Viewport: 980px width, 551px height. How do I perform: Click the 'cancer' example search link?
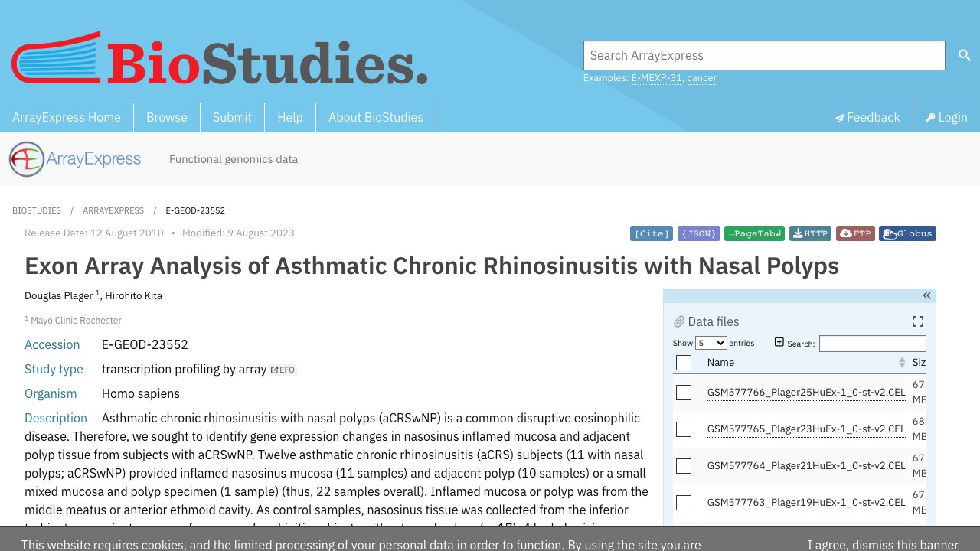pyautogui.click(x=701, y=78)
